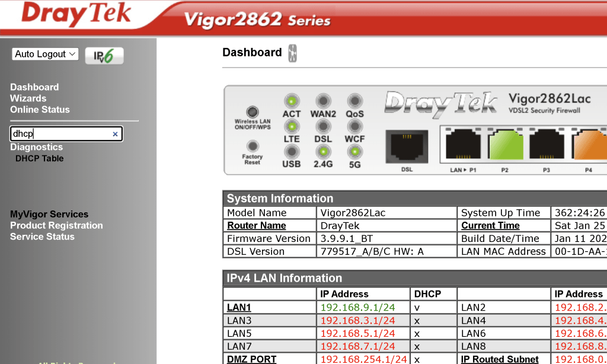Screen dimensions: 607x364
Task: Select the LAN5 IP address 192.168.5.1/24
Action: click(x=357, y=333)
